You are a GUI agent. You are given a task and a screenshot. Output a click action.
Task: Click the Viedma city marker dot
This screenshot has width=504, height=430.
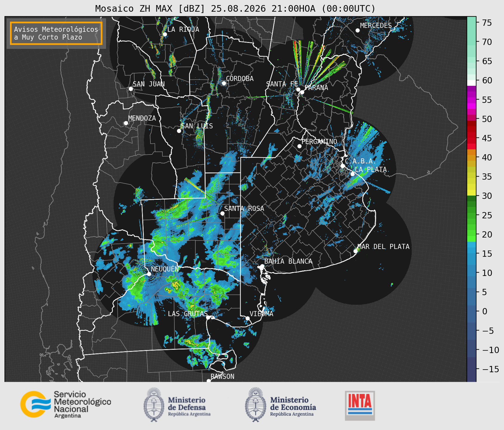(247, 318)
